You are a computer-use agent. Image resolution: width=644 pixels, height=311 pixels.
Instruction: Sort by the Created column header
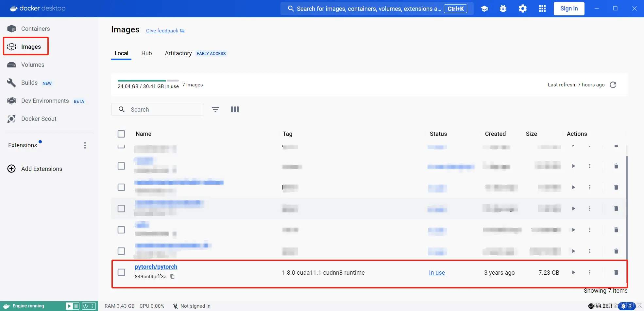point(495,134)
